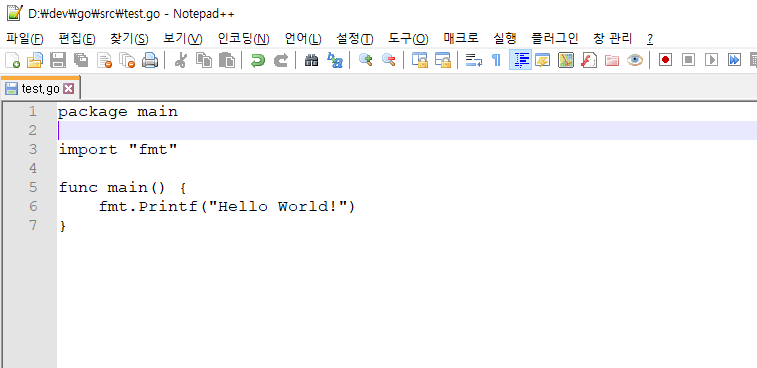Open the 플러그인 menu
This screenshot has width=757, height=368.
click(x=555, y=39)
